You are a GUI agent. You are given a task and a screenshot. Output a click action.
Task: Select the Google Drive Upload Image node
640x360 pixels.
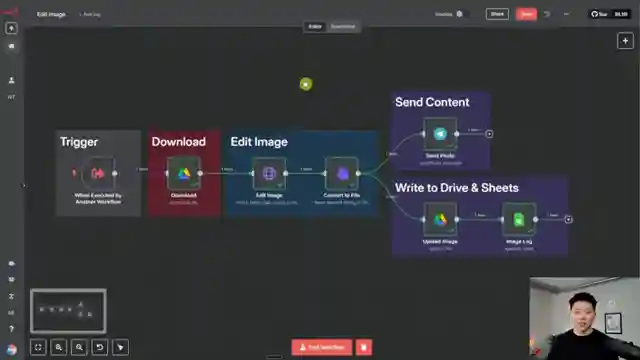point(440,220)
